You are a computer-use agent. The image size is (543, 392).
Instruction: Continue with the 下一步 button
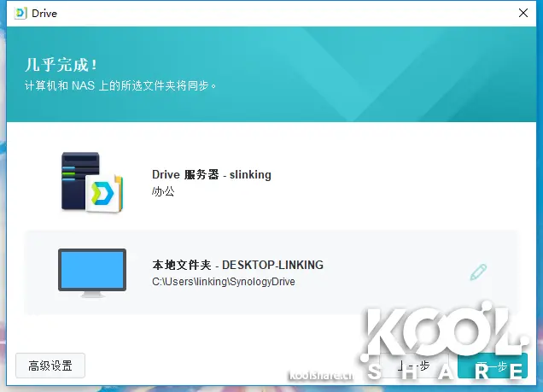[493, 366]
